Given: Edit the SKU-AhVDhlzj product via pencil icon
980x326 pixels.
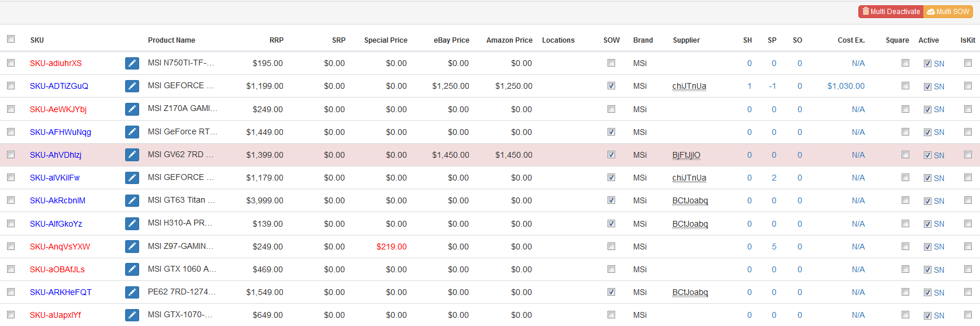Looking at the screenshot, I should point(132,155).
